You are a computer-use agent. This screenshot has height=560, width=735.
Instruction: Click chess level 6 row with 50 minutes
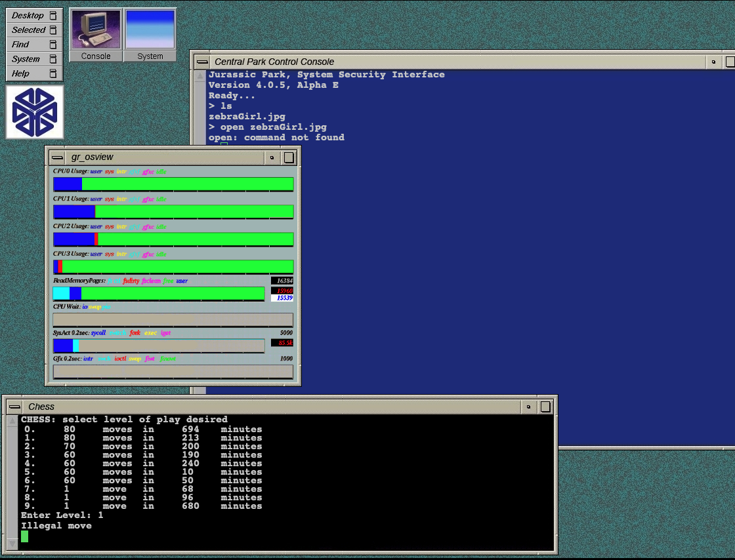tap(143, 481)
